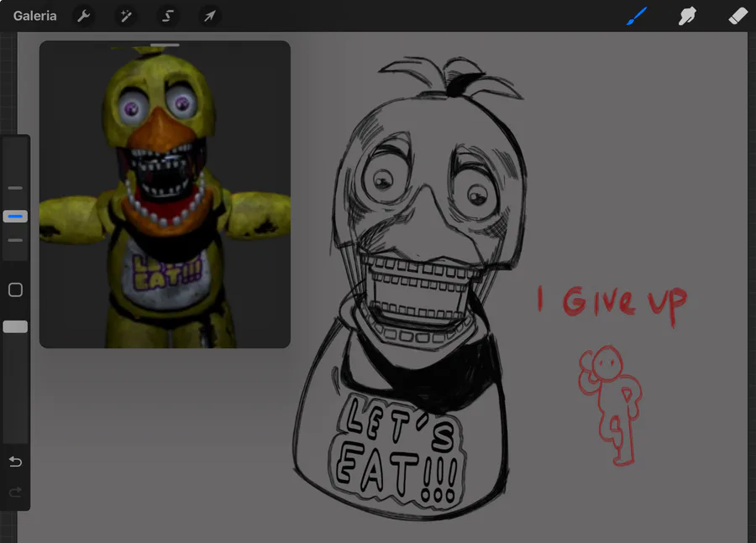
Task: Activate the Transform arrow tool
Action: pyautogui.click(x=210, y=16)
